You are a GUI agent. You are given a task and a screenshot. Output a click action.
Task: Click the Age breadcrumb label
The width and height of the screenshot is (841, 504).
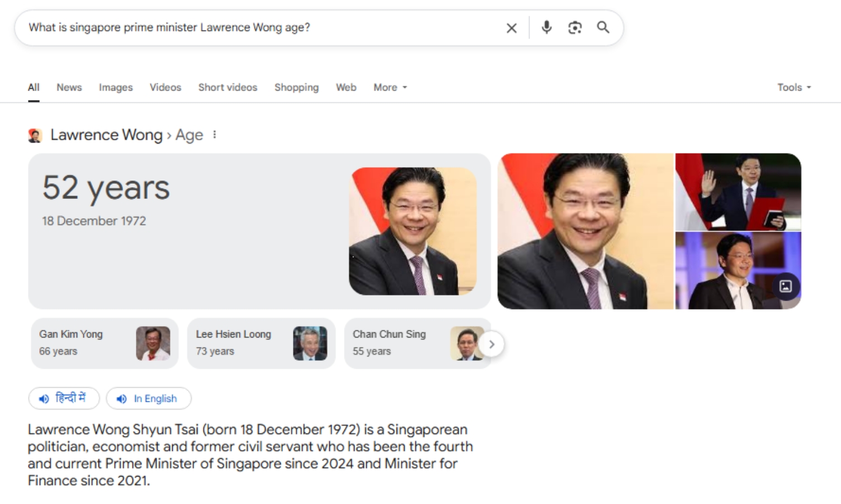point(189,135)
